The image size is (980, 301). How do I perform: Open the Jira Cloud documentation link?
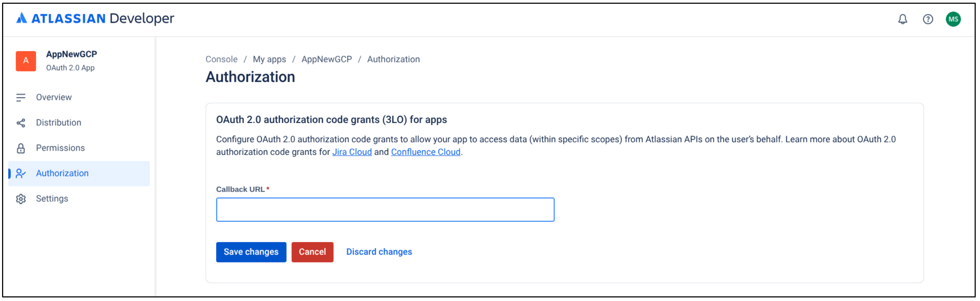point(352,152)
